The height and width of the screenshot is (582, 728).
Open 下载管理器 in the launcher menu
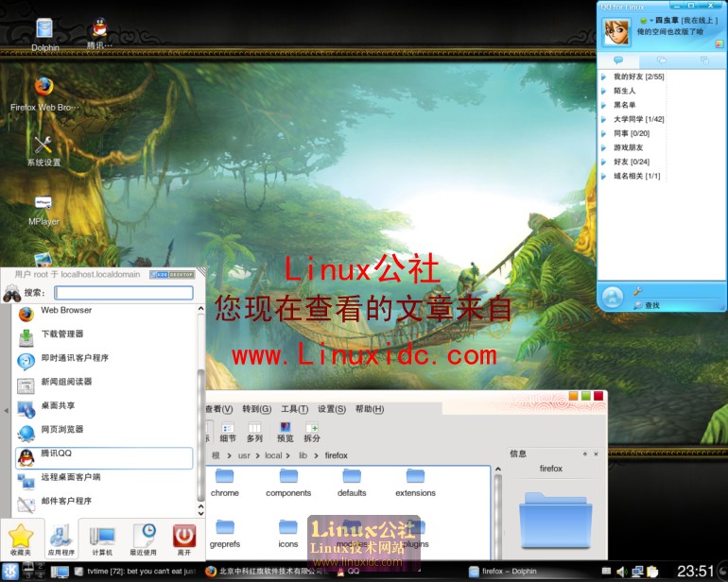(x=104, y=337)
